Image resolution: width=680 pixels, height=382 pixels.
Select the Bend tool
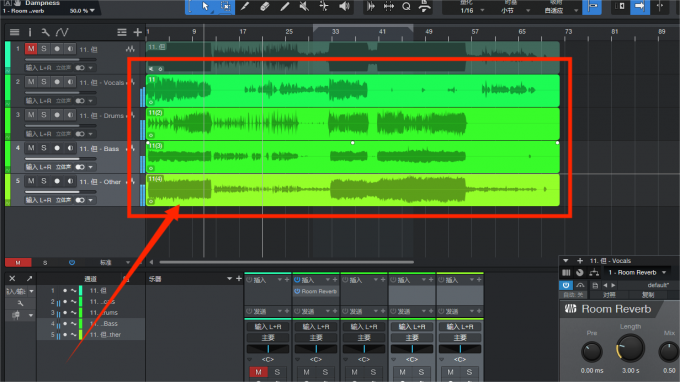click(x=324, y=7)
